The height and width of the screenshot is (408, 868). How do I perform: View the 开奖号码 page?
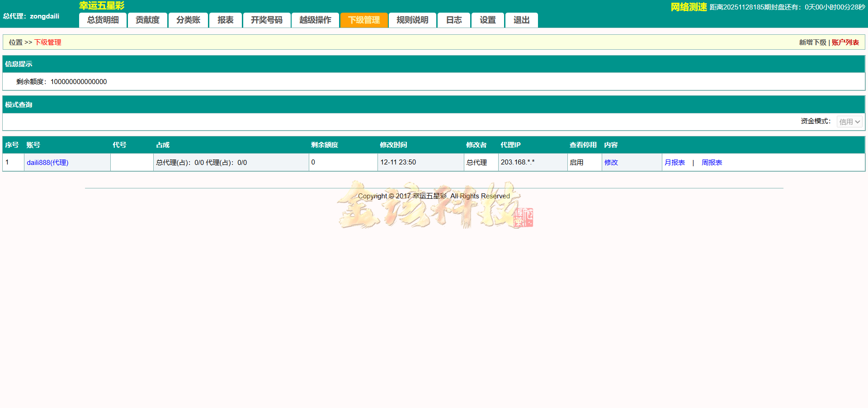[267, 20]
